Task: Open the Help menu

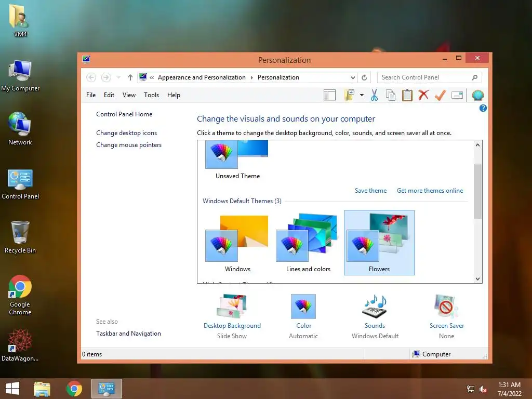Action: tap(174, 95)
